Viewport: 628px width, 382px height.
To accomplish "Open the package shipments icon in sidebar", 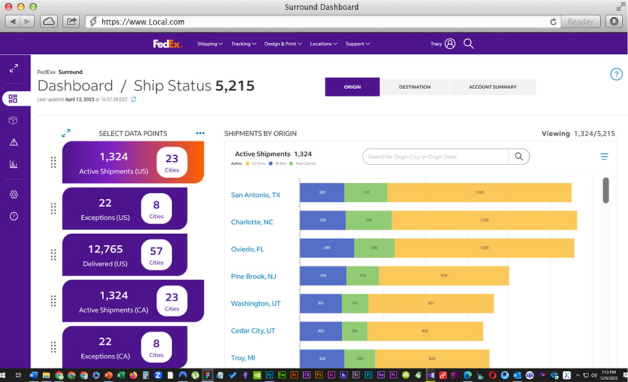I will (13, 121).
